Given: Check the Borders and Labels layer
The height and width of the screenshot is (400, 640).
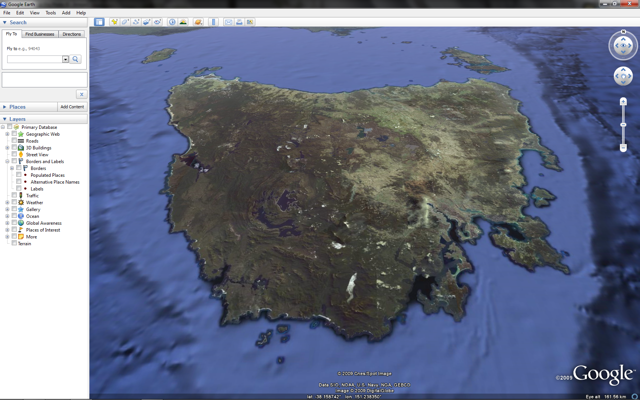Looking at the screenshot, I should click(x=14, y=161).
